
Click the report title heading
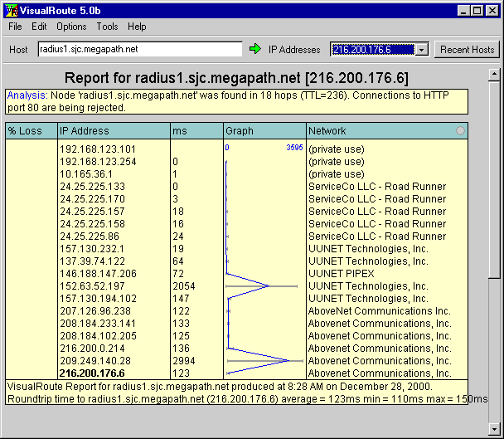pyautogui.click(x=236, y=78)
